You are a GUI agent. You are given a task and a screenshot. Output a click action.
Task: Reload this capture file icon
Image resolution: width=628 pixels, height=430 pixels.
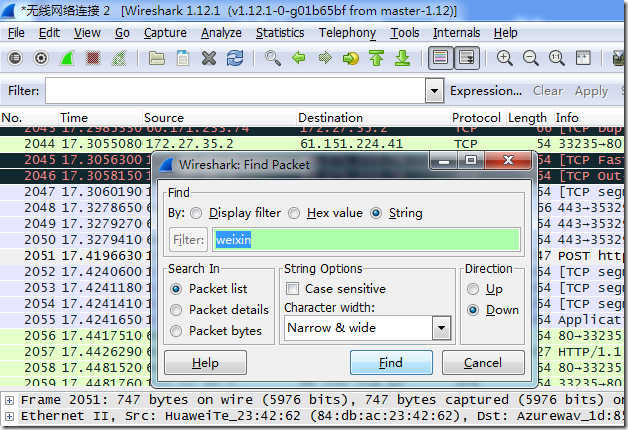[x=235, y=58]
